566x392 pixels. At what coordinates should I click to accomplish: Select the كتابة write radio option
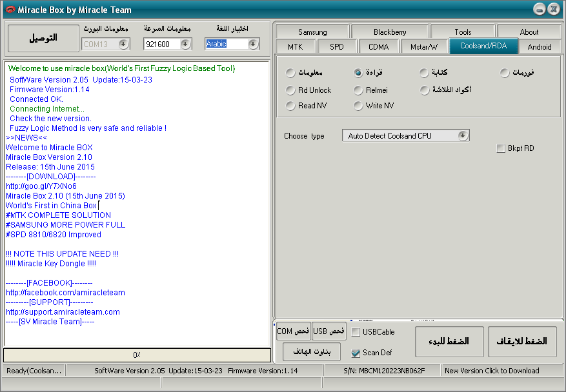click(x=434, y=72)
